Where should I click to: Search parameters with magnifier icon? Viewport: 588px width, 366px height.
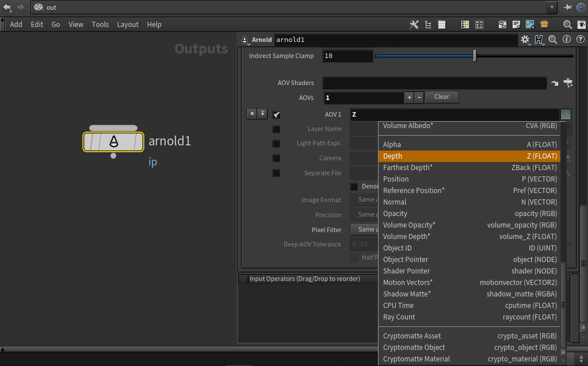553,39
